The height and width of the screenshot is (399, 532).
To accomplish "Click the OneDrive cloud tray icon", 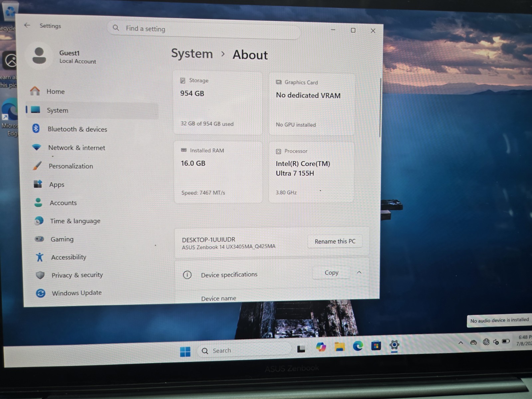I will tap(473, 342).
